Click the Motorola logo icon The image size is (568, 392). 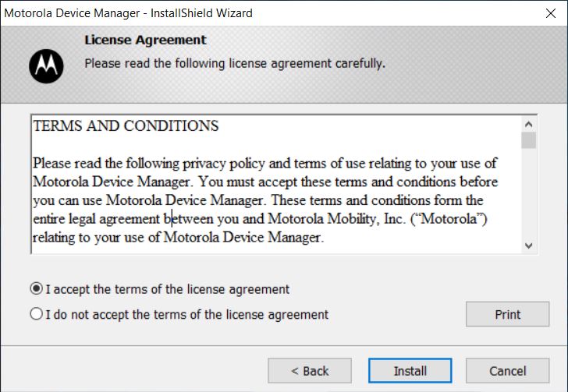coord(46,66)
